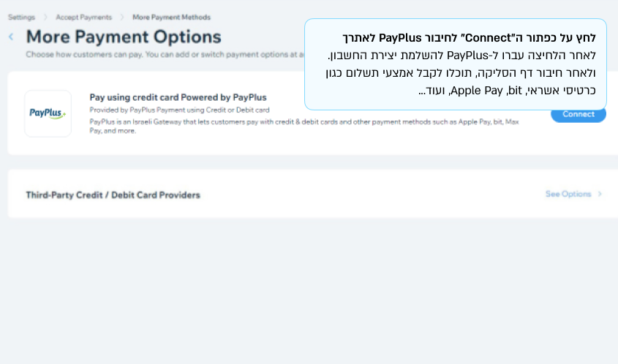This screenshot has width=618, height=364.
Task: Go to the Settings breadcrumb
Action: tap(21, 17)
